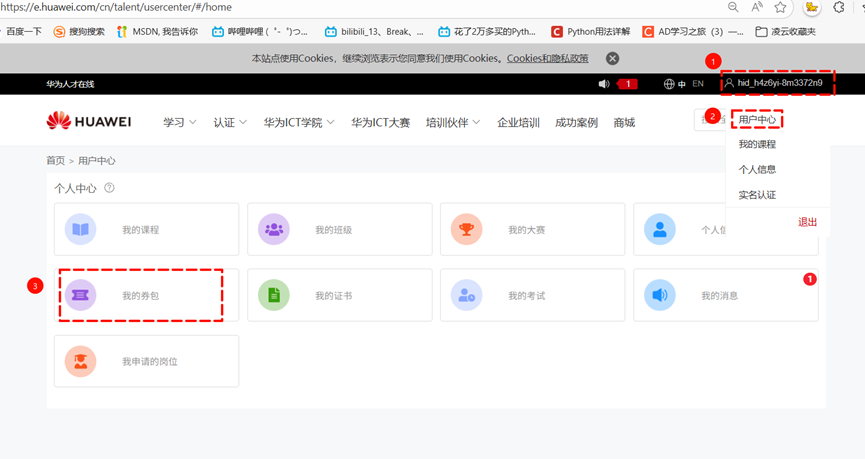
Task: Click the browser extensions puzzle icon
Action: coord(839,7)
